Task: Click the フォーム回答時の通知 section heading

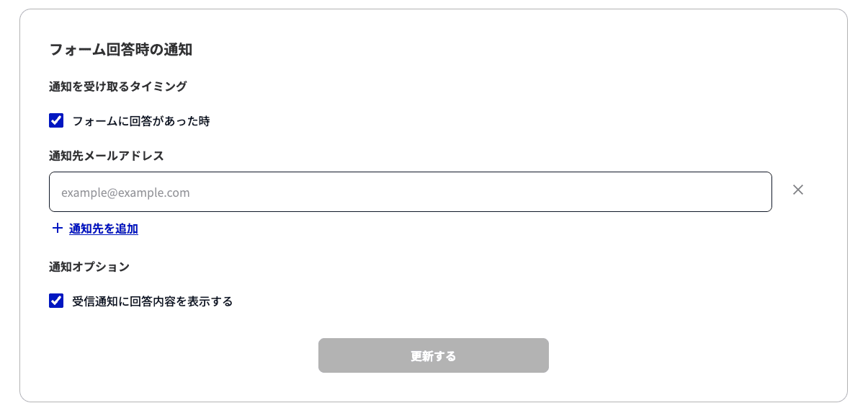Action: [x=120, y=50]
